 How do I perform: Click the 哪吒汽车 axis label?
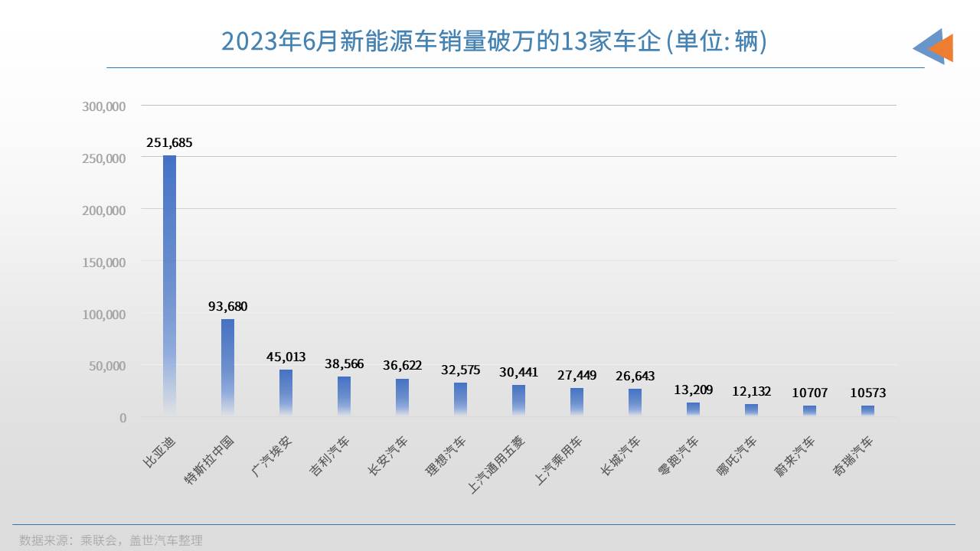737,456
